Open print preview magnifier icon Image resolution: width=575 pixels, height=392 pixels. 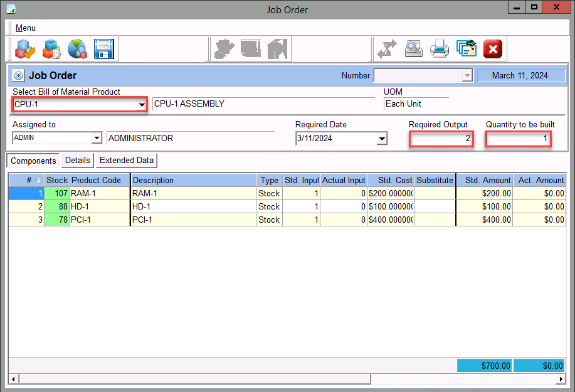coord(413,48)
